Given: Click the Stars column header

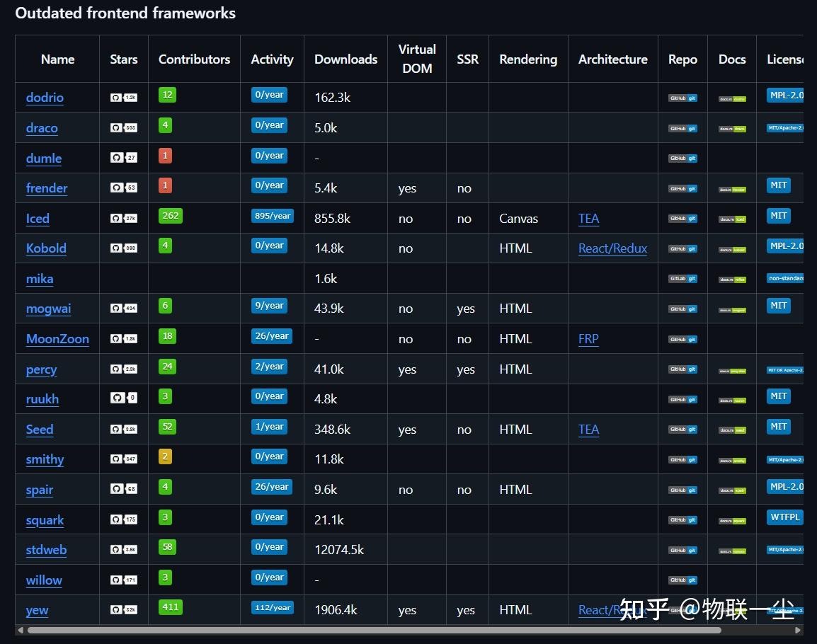Looking at the screenshot, I should [123, 59].
